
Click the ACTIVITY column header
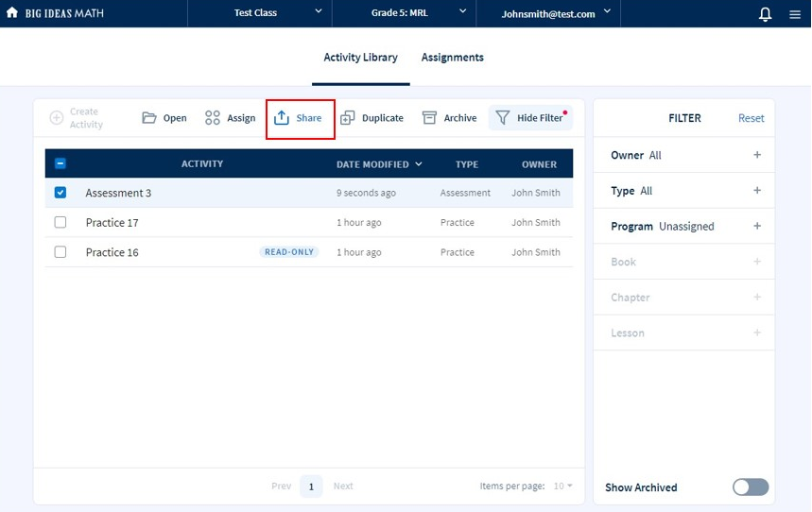click(202, 163)
